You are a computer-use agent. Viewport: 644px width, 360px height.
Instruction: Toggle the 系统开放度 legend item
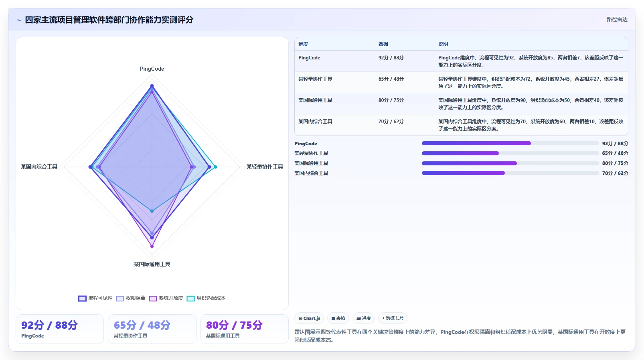(x=166, y=298)
